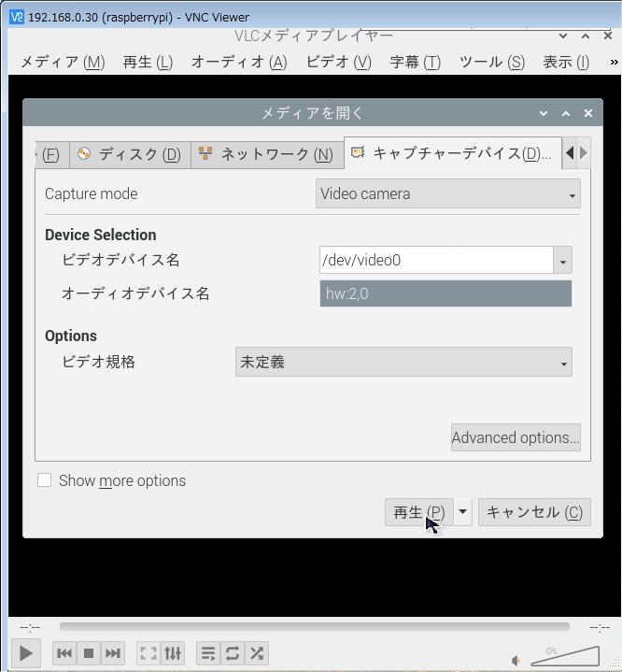The width and height of the screenshot is (622, 672).
Task: Open the Capture mode dropdown
Action: 448,193
